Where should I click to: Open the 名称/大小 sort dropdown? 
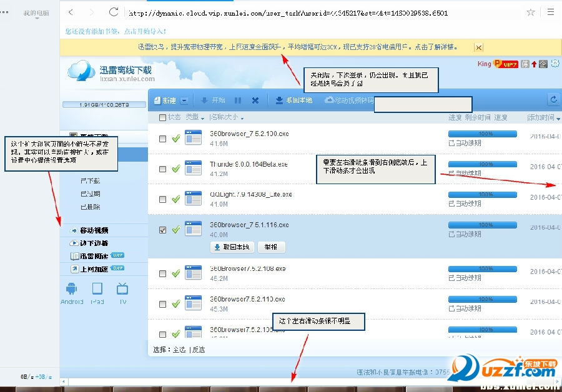[242, 118]
